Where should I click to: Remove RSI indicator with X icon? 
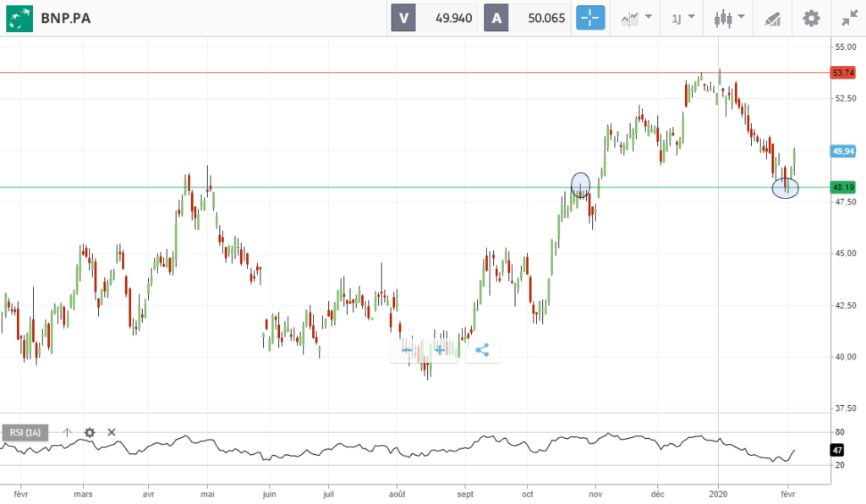[112, 432]
